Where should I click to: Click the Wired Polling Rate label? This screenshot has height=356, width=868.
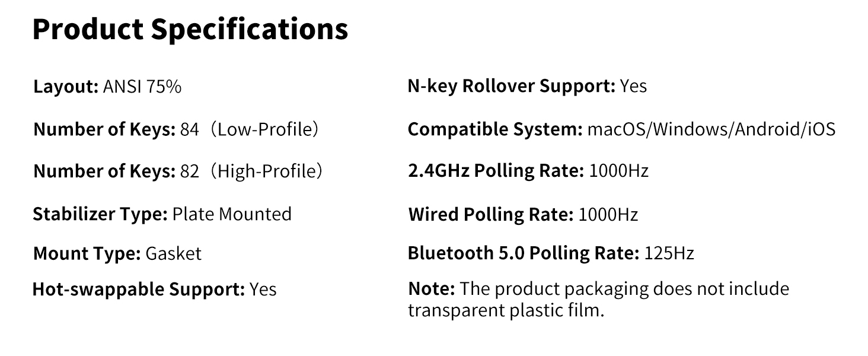[x=491, y=214]
